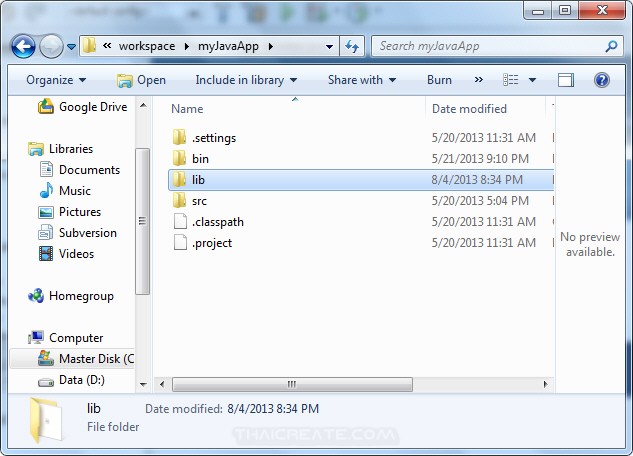Open the Music library

click(65, 191)
